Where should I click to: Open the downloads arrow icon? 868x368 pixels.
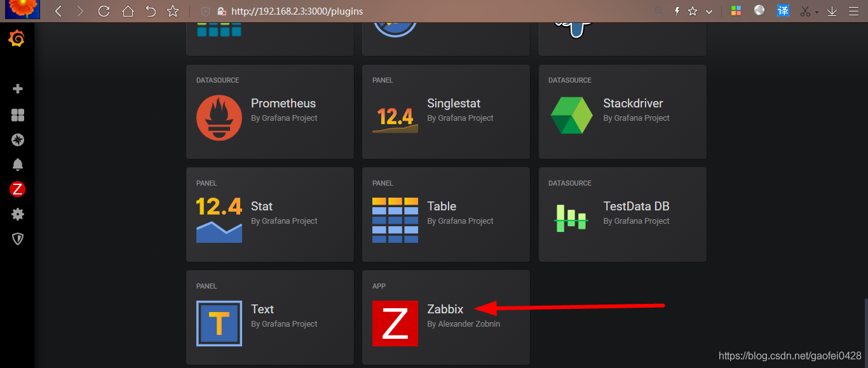point(832,11)
